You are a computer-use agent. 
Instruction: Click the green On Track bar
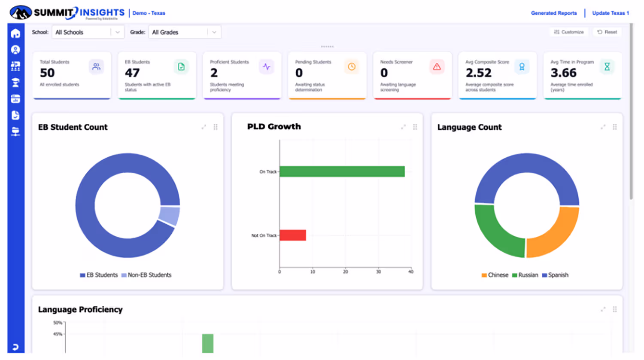pos(342,171)
